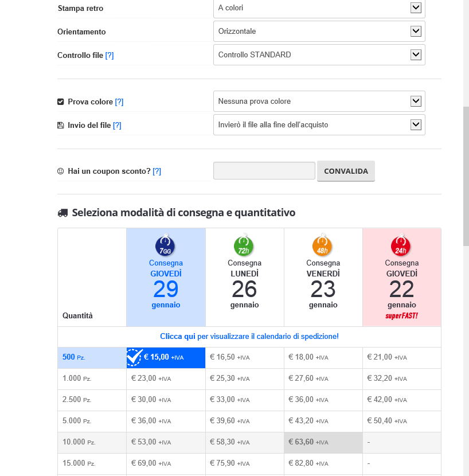Screen dimensions: 469x476
Task: Click the orange 48h delivery timer icon
Action: click(x=323, y=247)
